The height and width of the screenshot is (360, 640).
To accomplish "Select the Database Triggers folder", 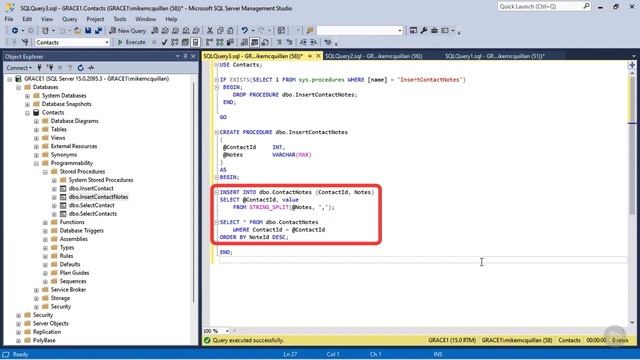I will [82, 231].
